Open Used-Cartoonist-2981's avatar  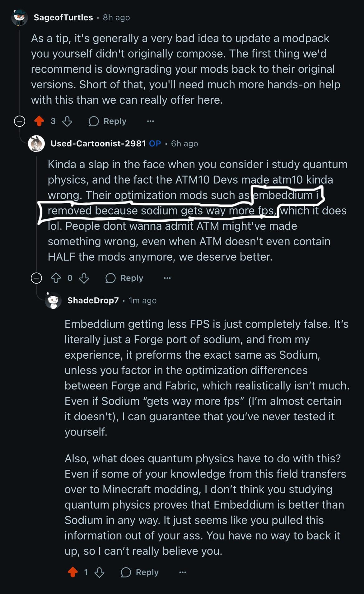coord(36,144)
